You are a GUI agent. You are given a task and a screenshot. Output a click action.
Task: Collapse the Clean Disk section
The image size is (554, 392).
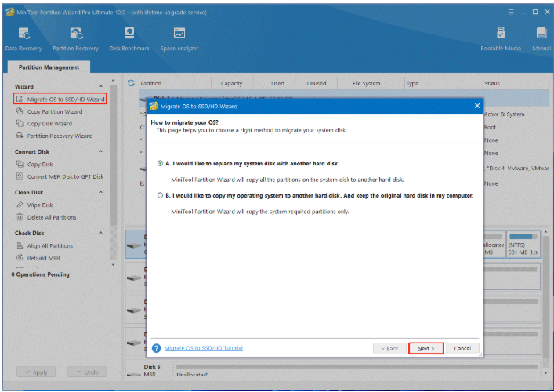pyautogui.click(x=101, y=192)
